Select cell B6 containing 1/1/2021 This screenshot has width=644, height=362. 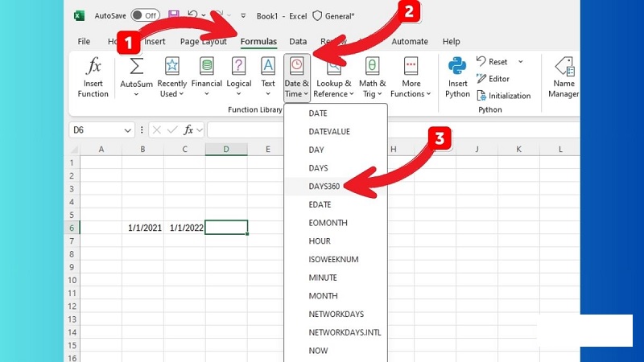pos(142,228)
